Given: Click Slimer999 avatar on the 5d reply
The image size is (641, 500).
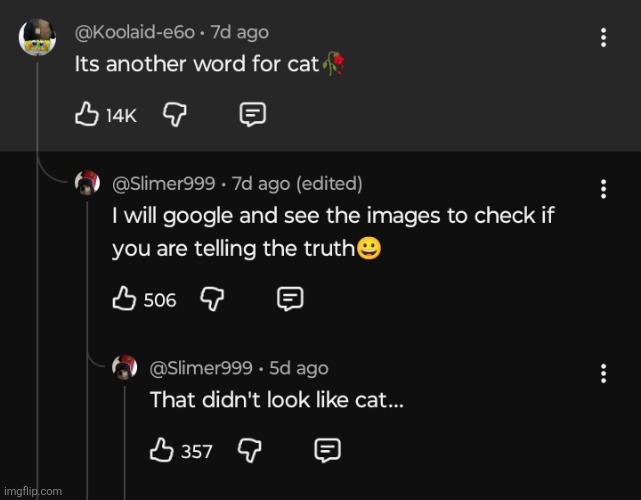Looking at the screenshot, I should [x=124, y=368].
